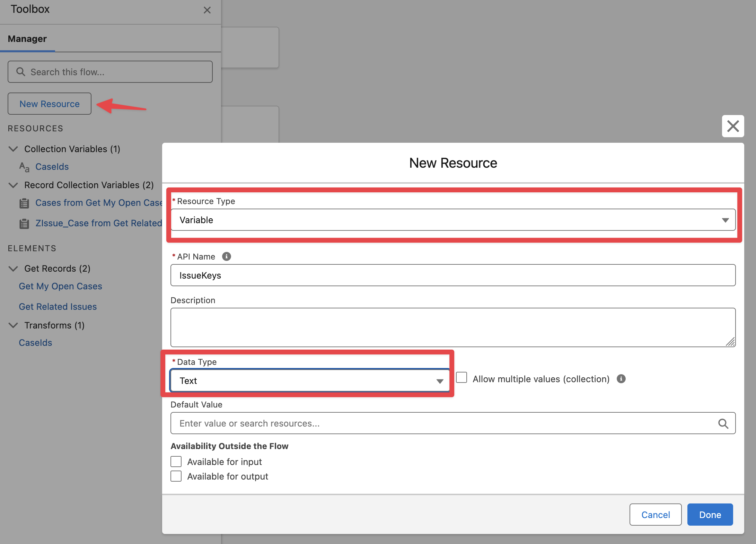This screenshot has height=544, width=756.
Task: Check Available for input
Action: (176, 462)
